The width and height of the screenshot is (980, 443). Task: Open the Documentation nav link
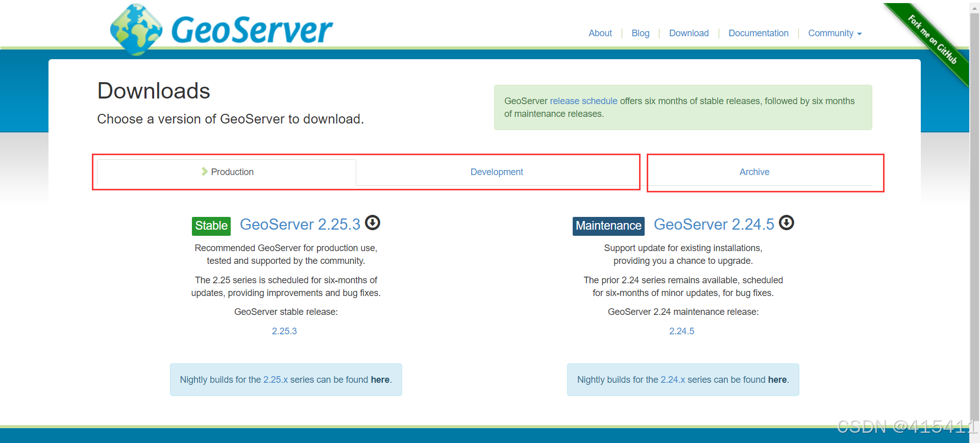pos(758,33)
